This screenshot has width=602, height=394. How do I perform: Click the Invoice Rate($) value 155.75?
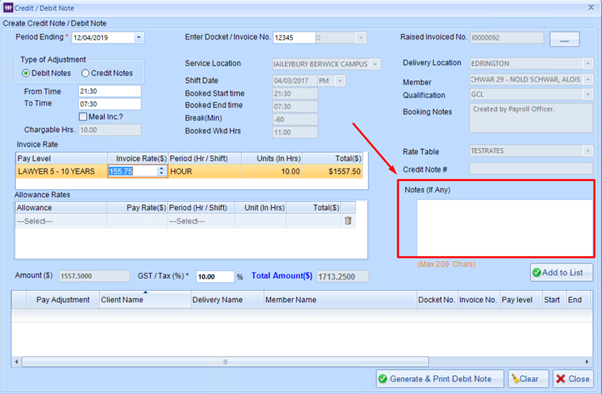(x=133, y=171)
